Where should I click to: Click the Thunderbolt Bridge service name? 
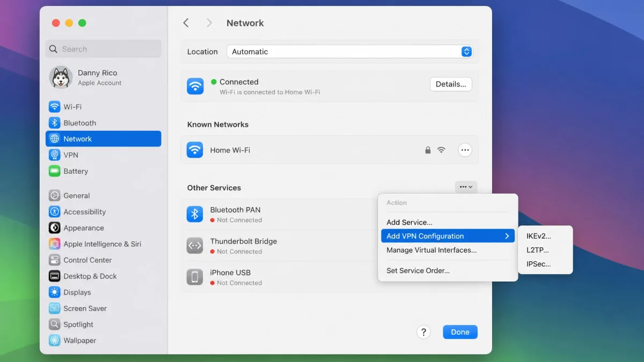(244, 241)
